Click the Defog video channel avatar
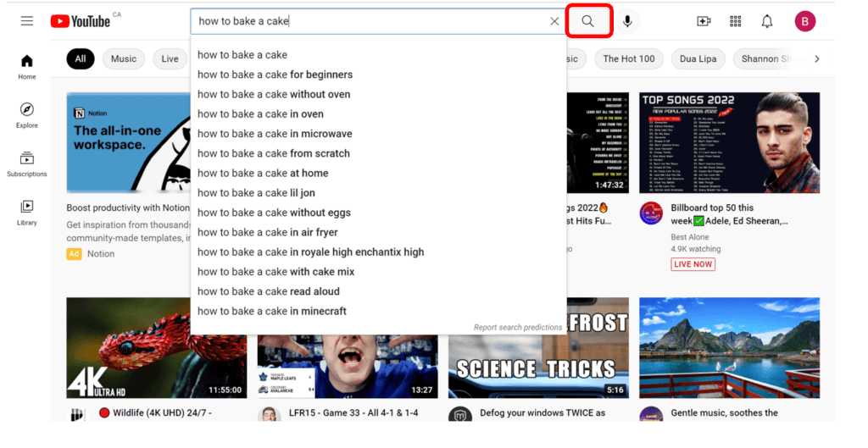The height and width of the screenshot is (448, 868). 460,414
